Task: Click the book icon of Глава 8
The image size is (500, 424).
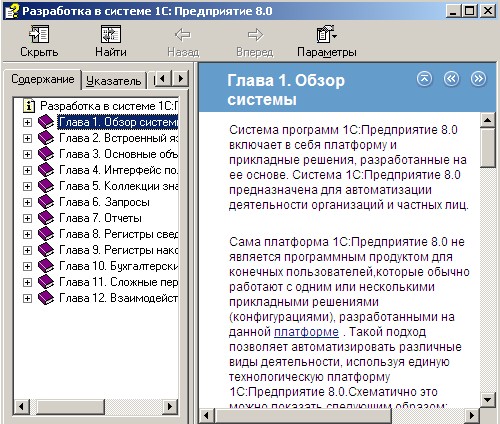Action: pos(46,234)
